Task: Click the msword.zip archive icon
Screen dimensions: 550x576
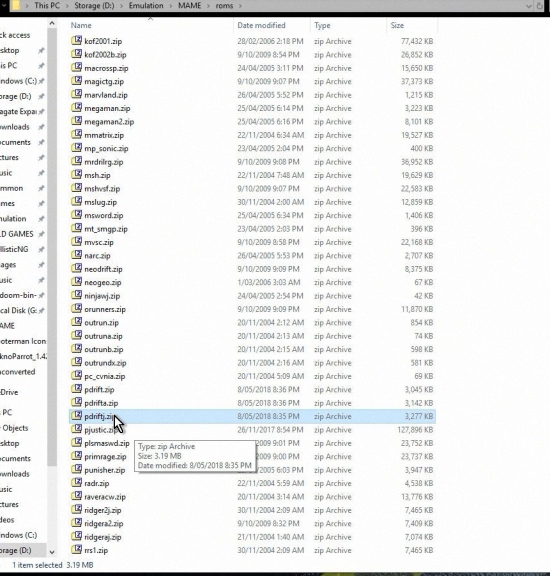Action: [76, 215]
